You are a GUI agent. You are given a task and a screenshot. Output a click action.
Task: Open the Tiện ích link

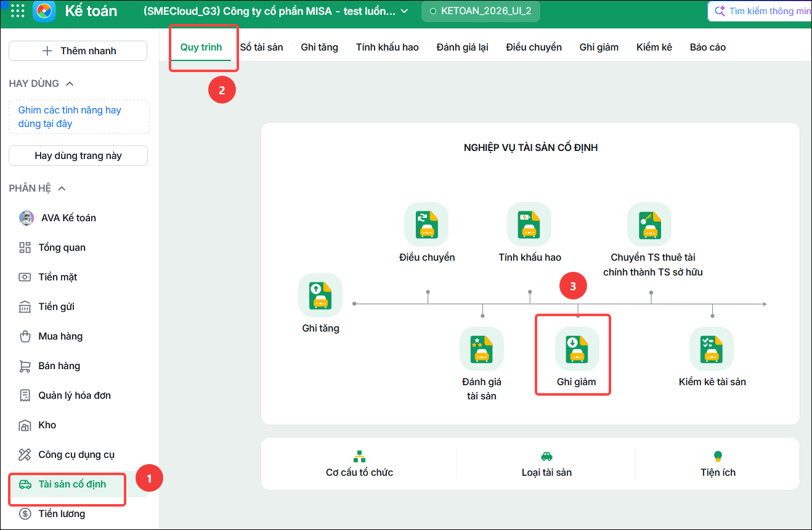718,473
